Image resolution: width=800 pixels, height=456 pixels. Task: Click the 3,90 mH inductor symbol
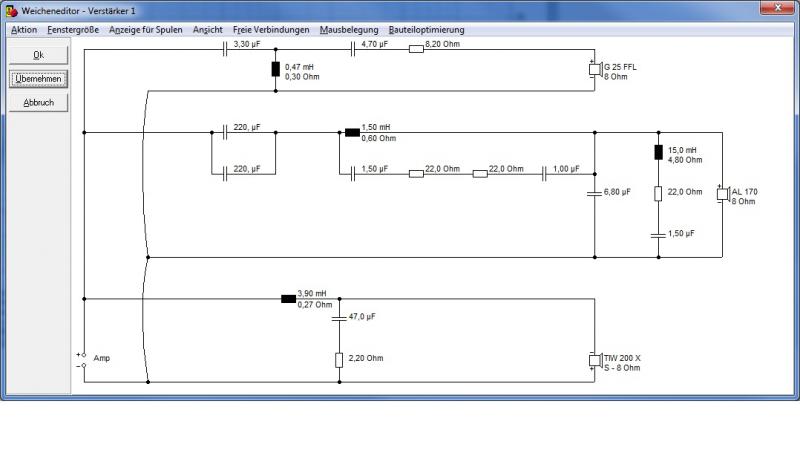[x=288, y=299]
